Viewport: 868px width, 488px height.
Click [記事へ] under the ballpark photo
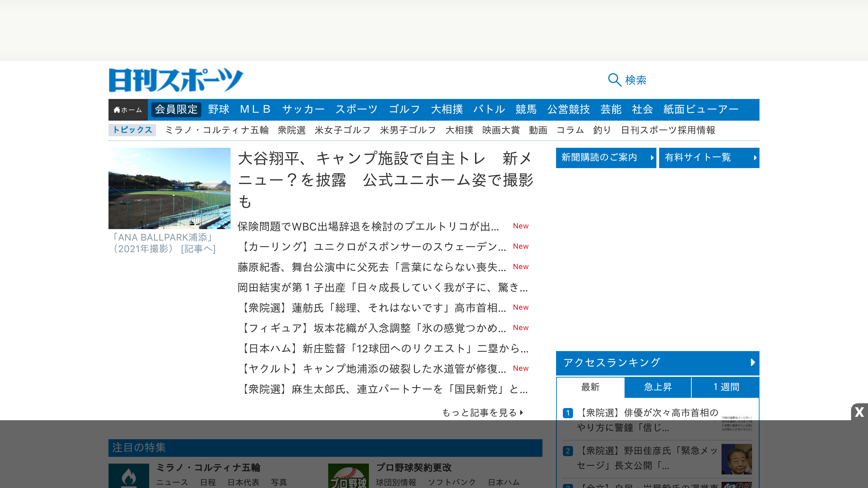point(198,249)
